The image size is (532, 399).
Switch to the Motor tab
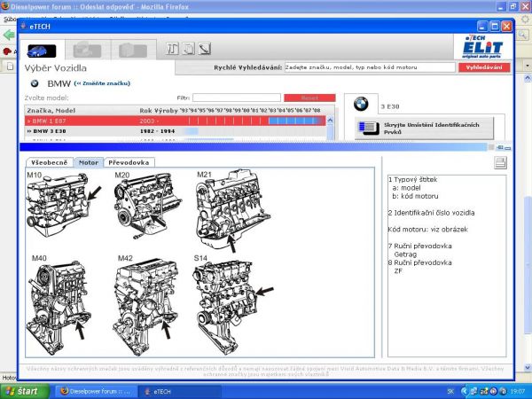89,162
